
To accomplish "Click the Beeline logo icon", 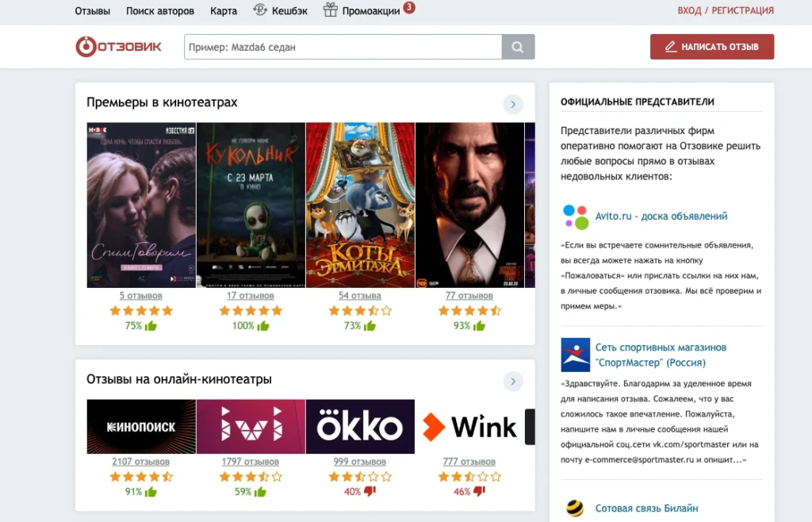I will [x=575, y=508].
